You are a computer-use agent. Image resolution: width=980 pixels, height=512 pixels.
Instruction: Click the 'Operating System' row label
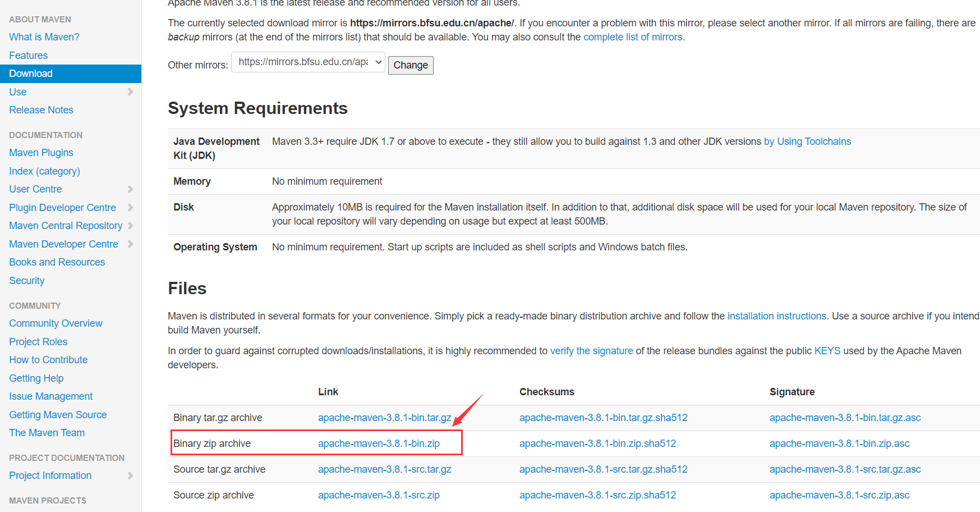[x=215, y=247]
